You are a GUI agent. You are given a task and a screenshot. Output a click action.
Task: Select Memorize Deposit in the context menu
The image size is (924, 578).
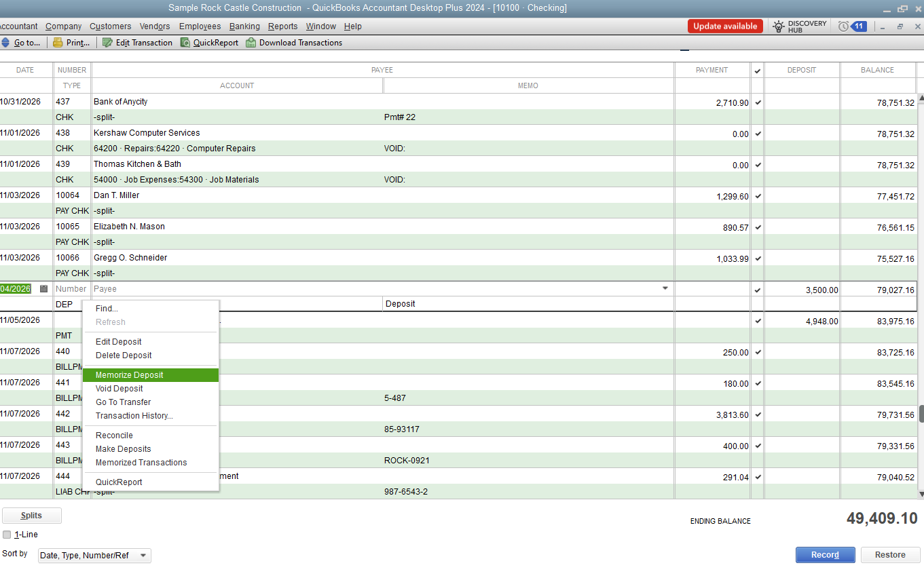pos(151,375)
